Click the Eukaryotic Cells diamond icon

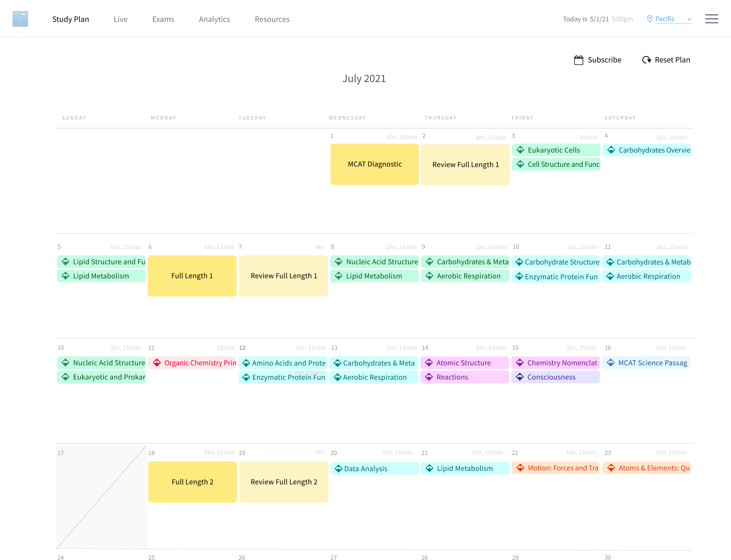520,150
